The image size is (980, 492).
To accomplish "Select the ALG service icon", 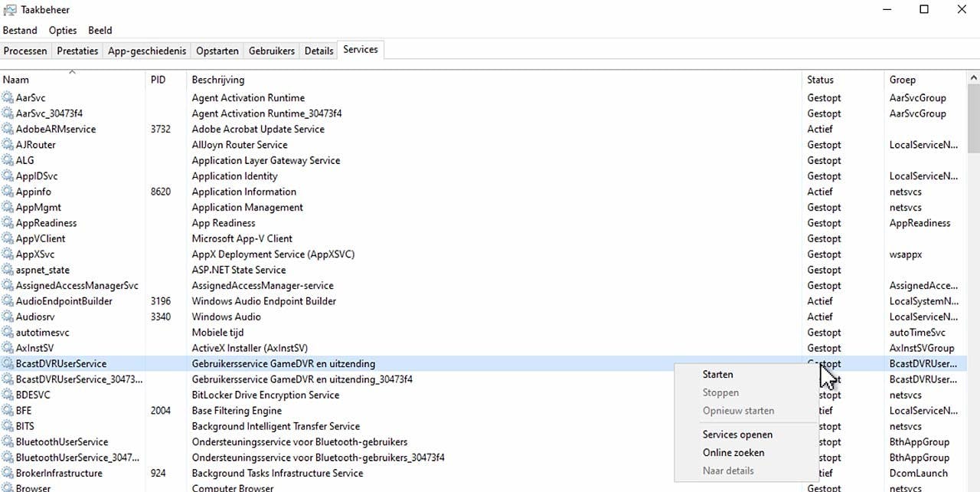I will coord(8,161).
